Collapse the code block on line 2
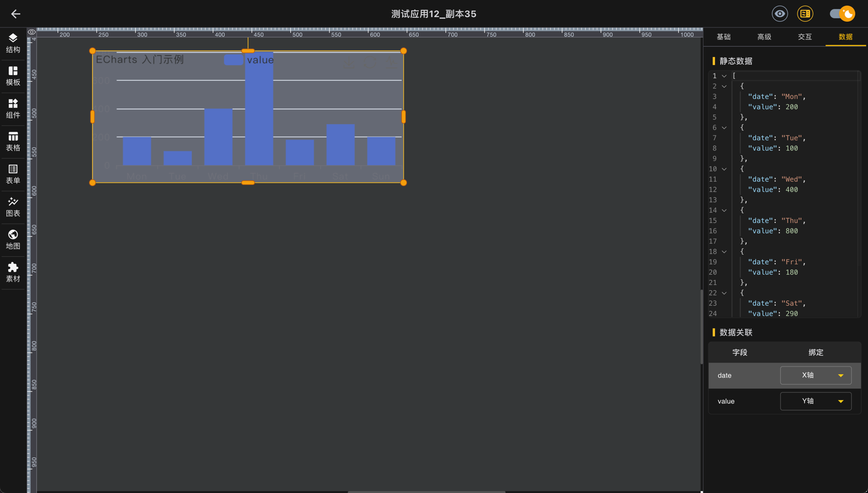868x493 pixels. point(724,86)
